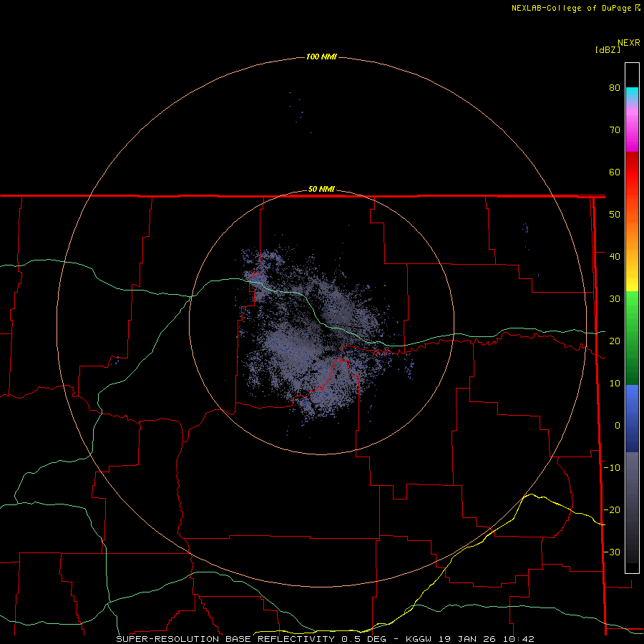The width and height of the screenshot is (644, 644).
Task: Click the KGGW station identifier in footer
Action: click(x=419, y=639)
